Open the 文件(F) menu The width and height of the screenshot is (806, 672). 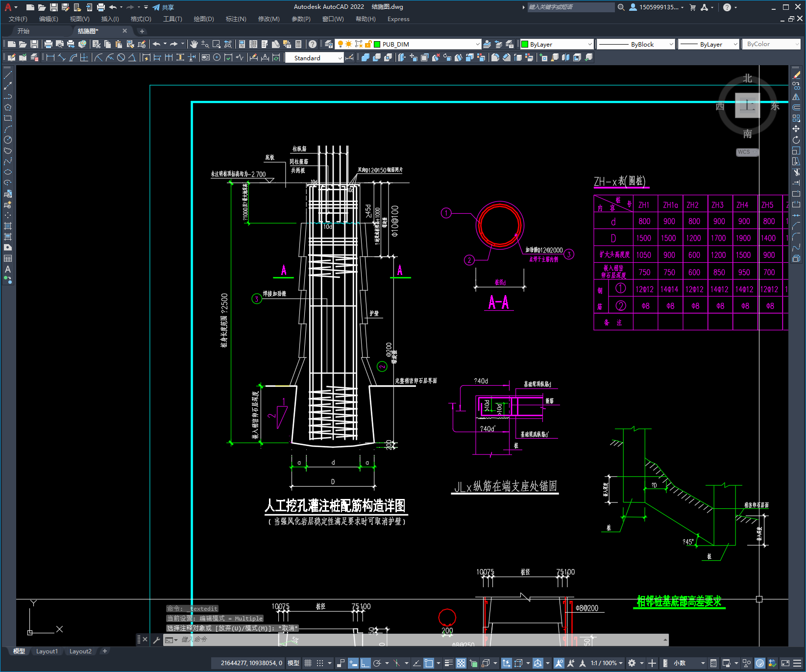(x=18, y=19)
